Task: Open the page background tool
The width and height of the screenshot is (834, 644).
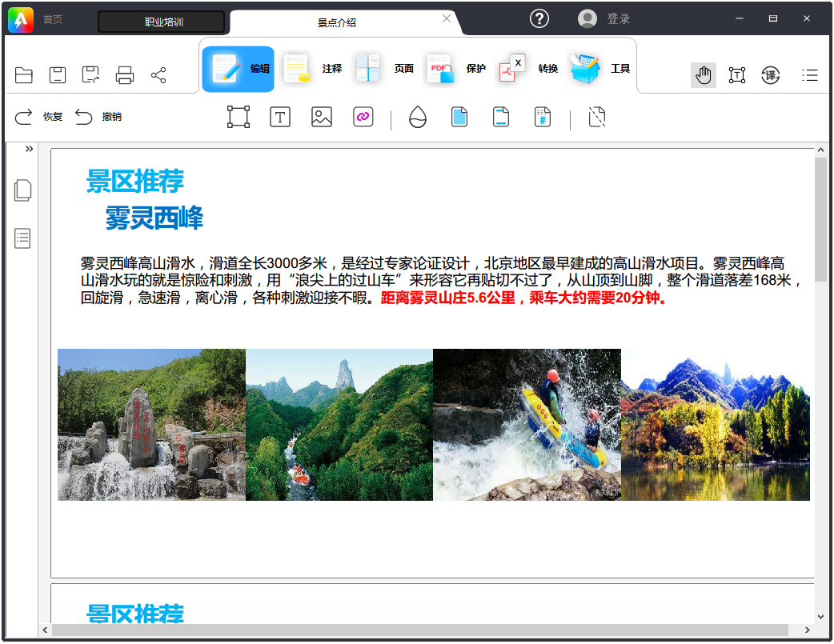Action: pos(459,117)
